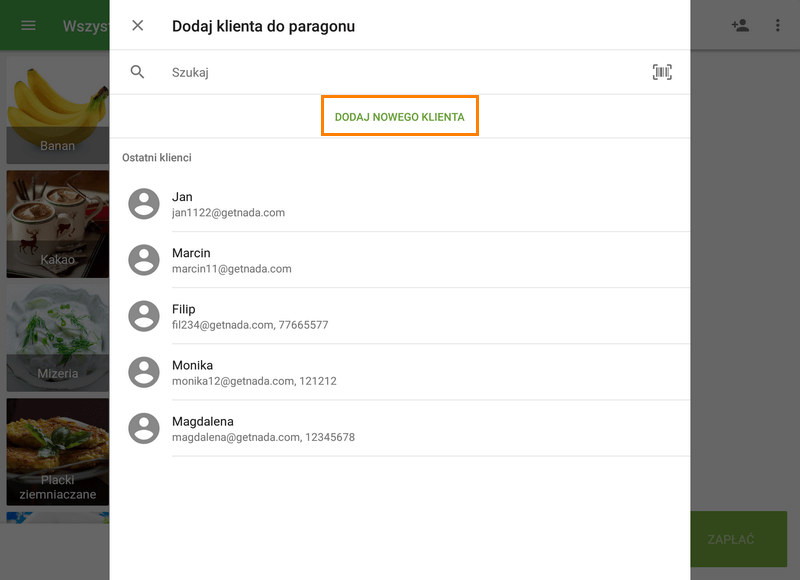The height and width of the screenshot is (580, 800).
Task: Click Monika's avatar icon
Action: coord(144,372)
